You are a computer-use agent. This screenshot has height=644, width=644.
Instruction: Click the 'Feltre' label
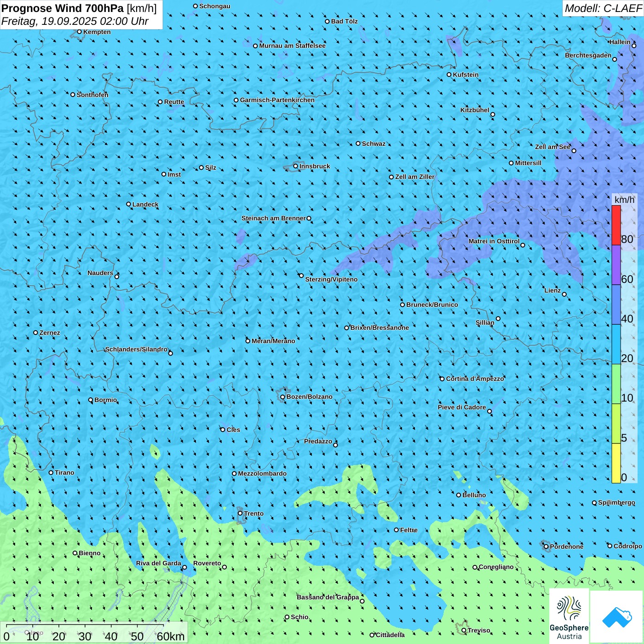(409, 530)
